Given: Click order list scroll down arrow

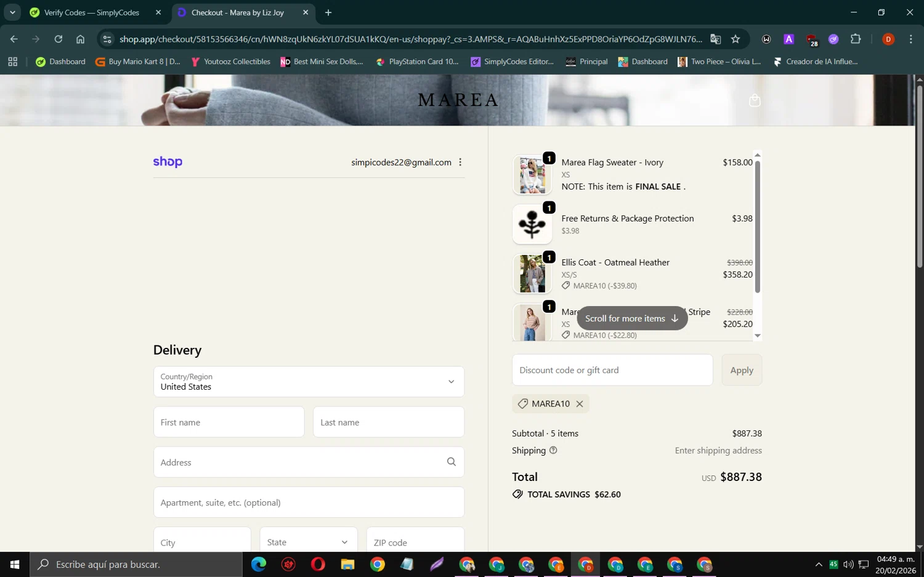Looking at the screenshot, I should [x=758, y=336].
